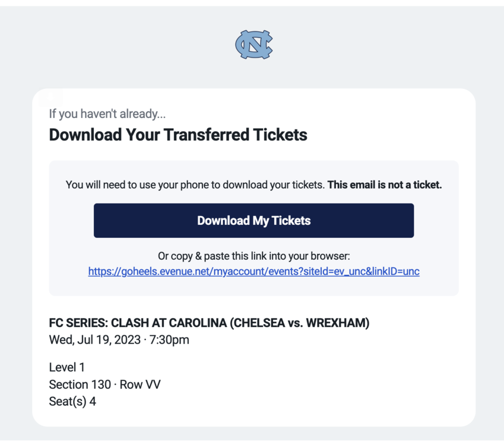504x445 pixels.
Task: Click the "If you haven't already..." text
Action: [x=107, y=114]
